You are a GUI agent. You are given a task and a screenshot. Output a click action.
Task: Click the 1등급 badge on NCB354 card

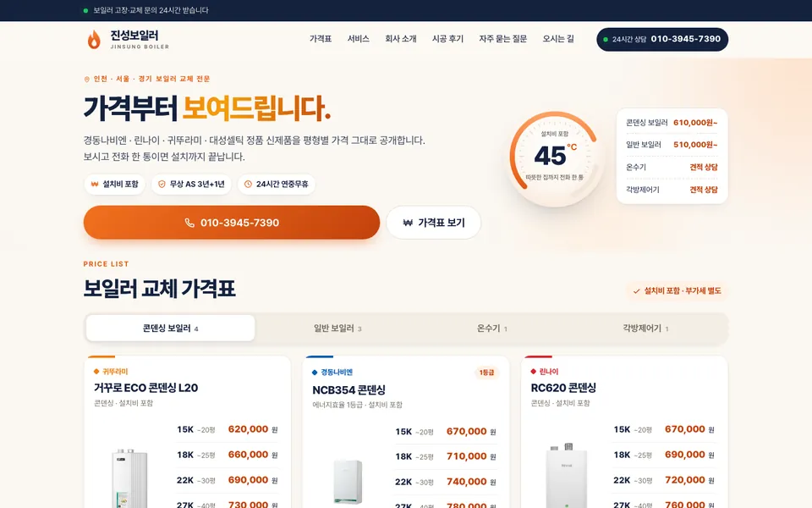[x=486, y=373]
